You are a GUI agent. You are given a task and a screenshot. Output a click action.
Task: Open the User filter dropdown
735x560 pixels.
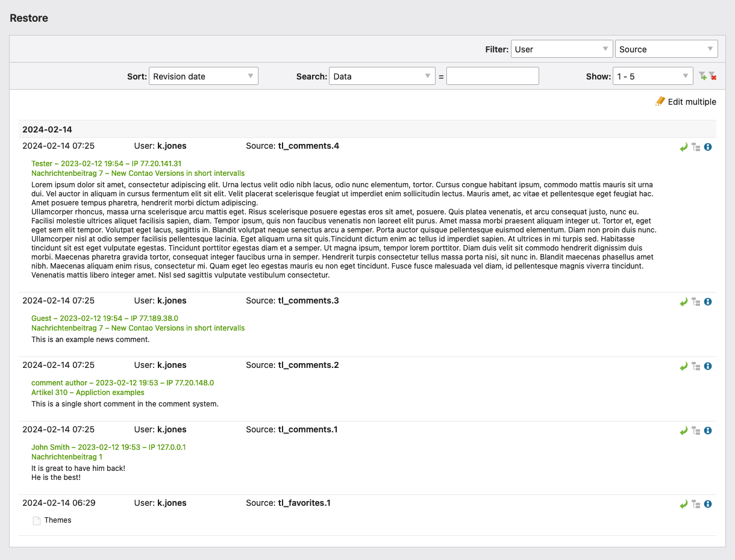click(x=561, y=49)
